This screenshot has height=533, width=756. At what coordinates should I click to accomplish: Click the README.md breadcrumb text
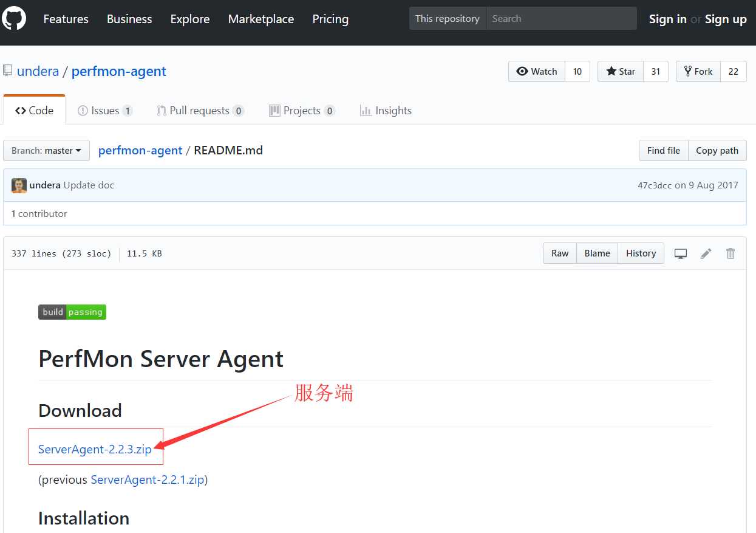(x=228, y=150)
